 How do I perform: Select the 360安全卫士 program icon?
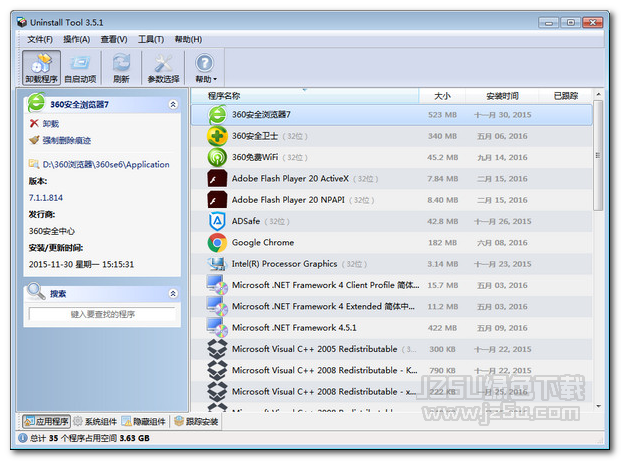[217, 136]
